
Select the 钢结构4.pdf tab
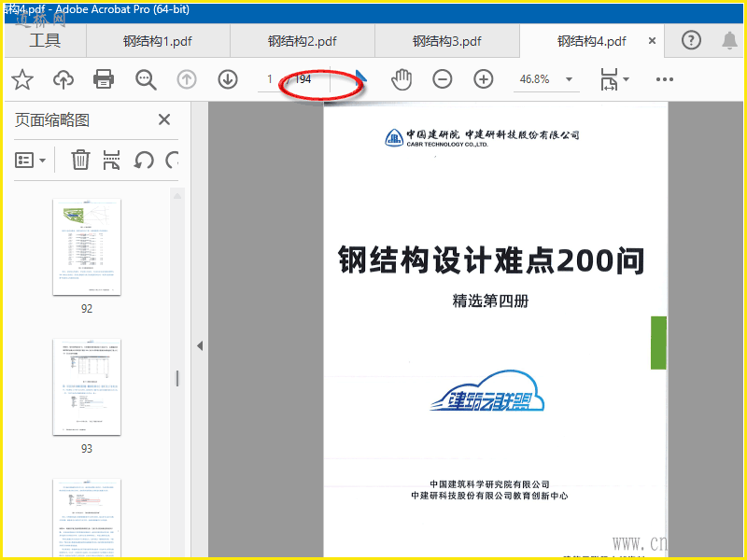pos(592,41)
